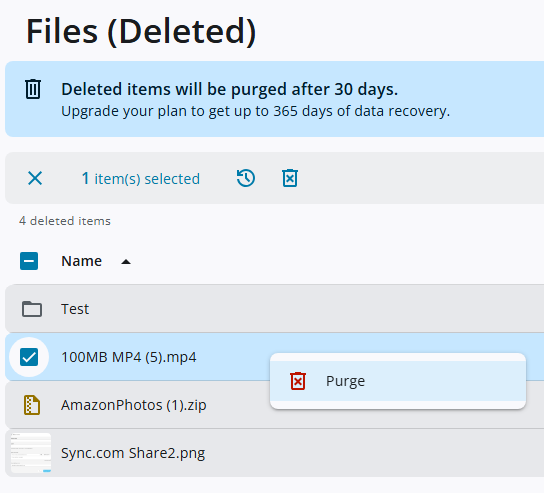Viewport: 544px width, 493px height.
Task: Click the ascending sort arrow next to Name
Action: pyautogui.click(x=126, y=262)
